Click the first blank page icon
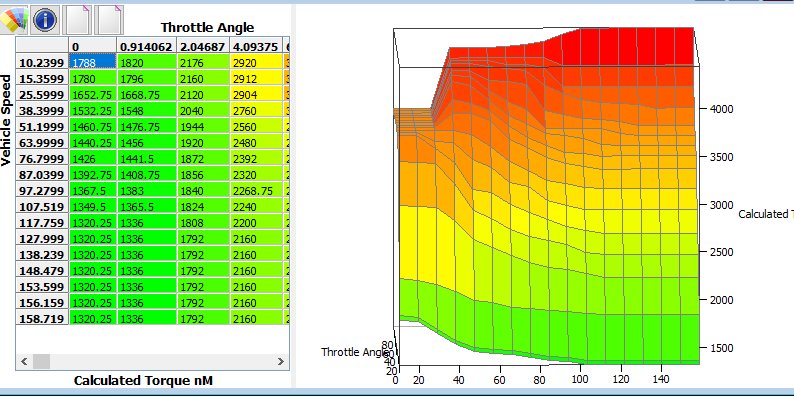Image resolution: width=794 pixels, height=398 pixels. (x=78, y=20)
